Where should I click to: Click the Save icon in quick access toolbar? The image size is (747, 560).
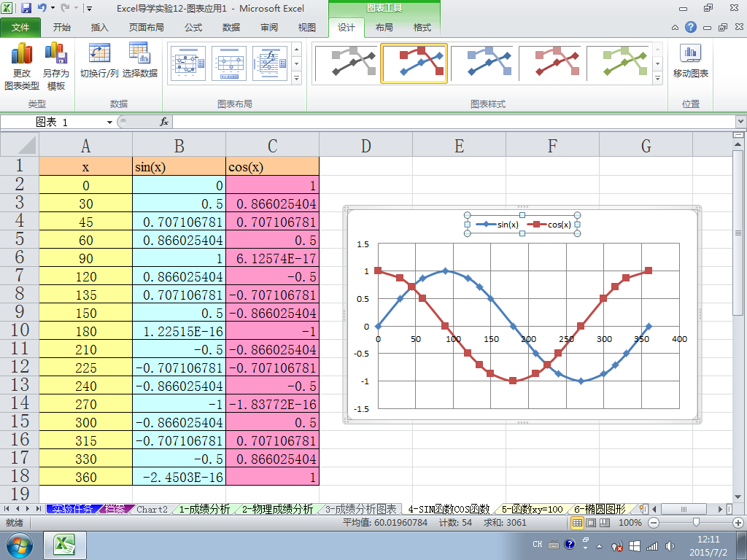pyautogui.click(x=26, y=8)
